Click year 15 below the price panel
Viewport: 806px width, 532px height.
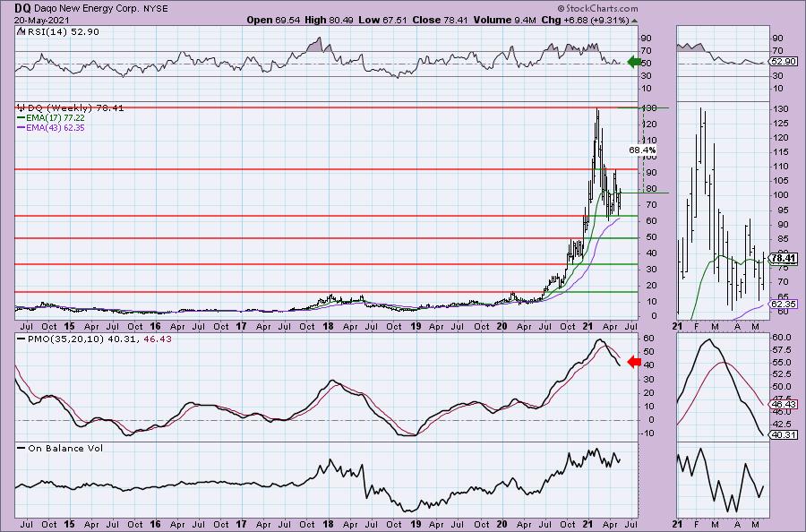[69, 326]
